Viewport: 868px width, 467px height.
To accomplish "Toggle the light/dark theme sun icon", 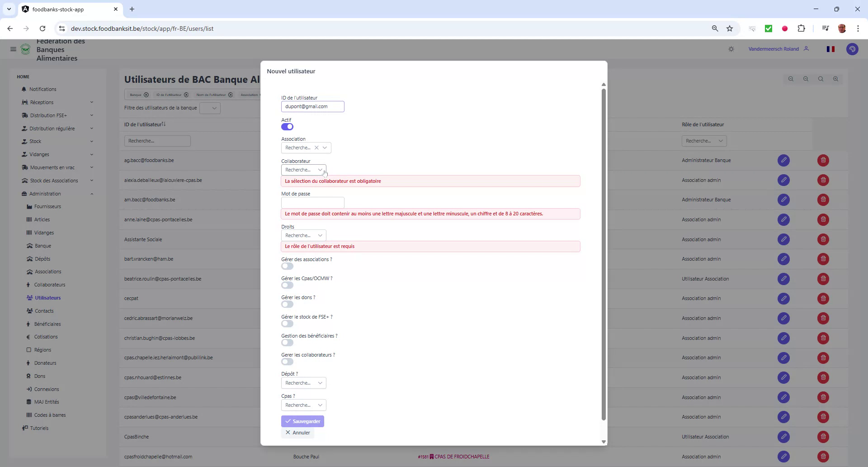I will pos(731,49).
